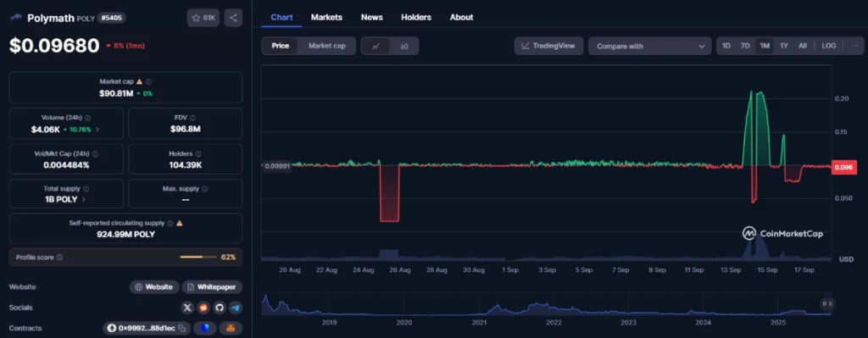This screenshot has width=868, height=338.
Task: Open the Whitepaper link button
Action: (212, 287)
